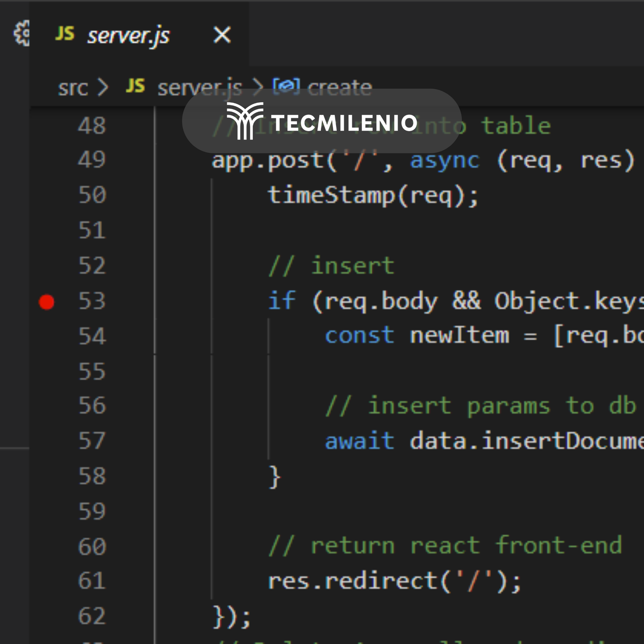
Task: Toggle the breakpoint on line 53
Action: click(x=46, y=302)
